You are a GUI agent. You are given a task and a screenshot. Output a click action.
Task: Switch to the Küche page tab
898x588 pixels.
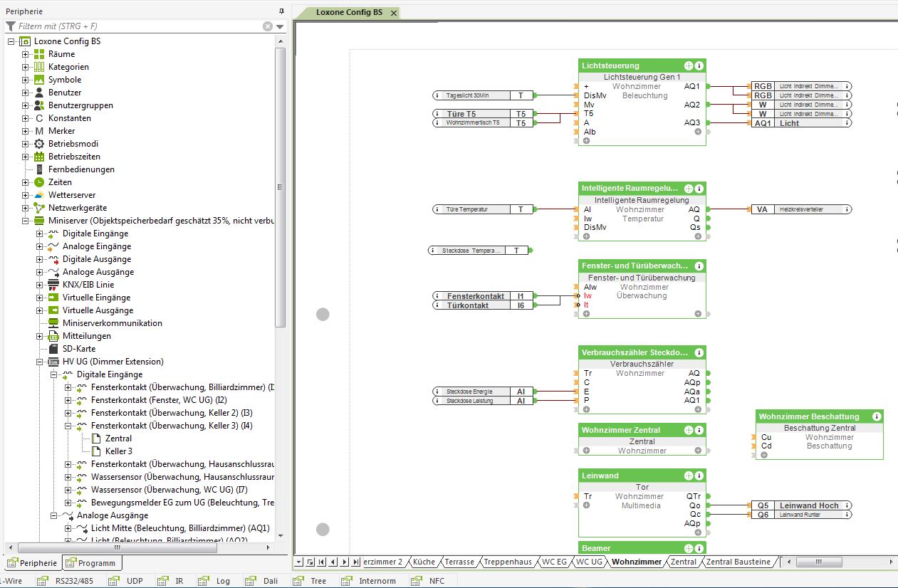click(424, 562)
